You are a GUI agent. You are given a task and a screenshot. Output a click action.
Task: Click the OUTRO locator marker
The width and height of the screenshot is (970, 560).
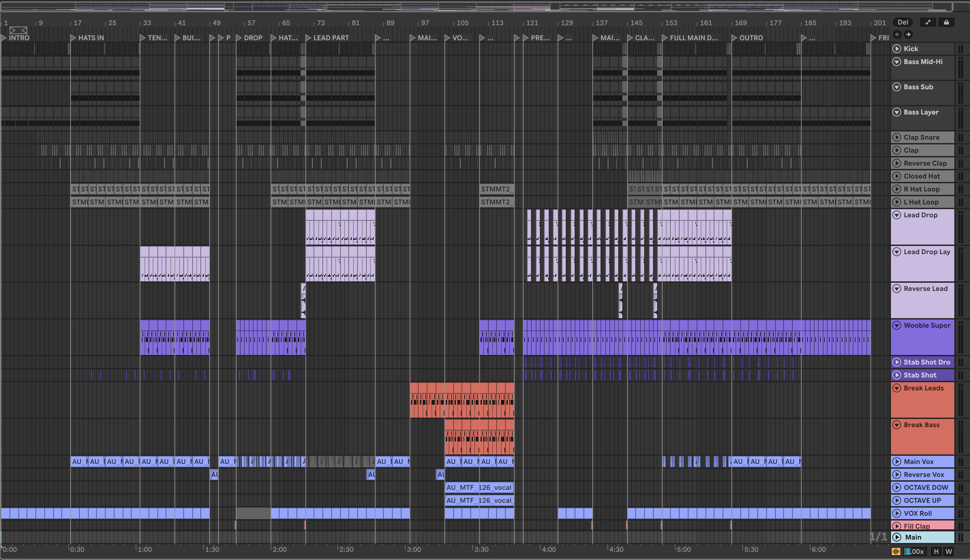click(734, 38)
